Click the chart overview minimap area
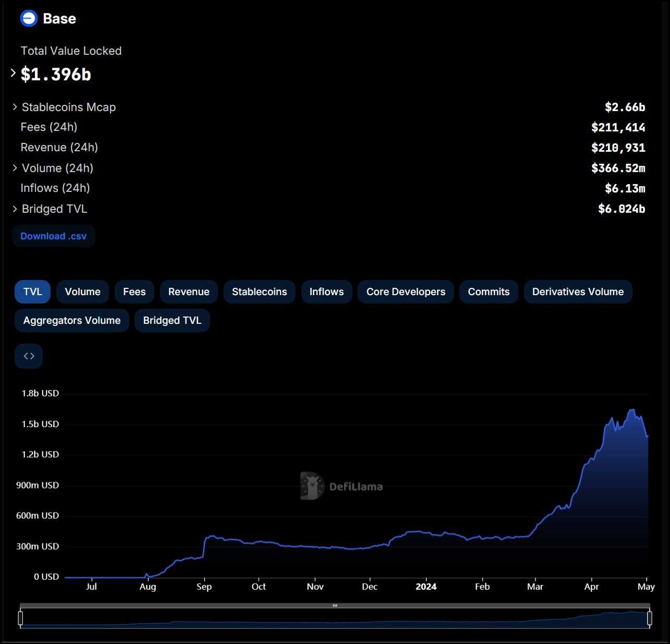This screenshot has width=670, height=644. point(335,618)
